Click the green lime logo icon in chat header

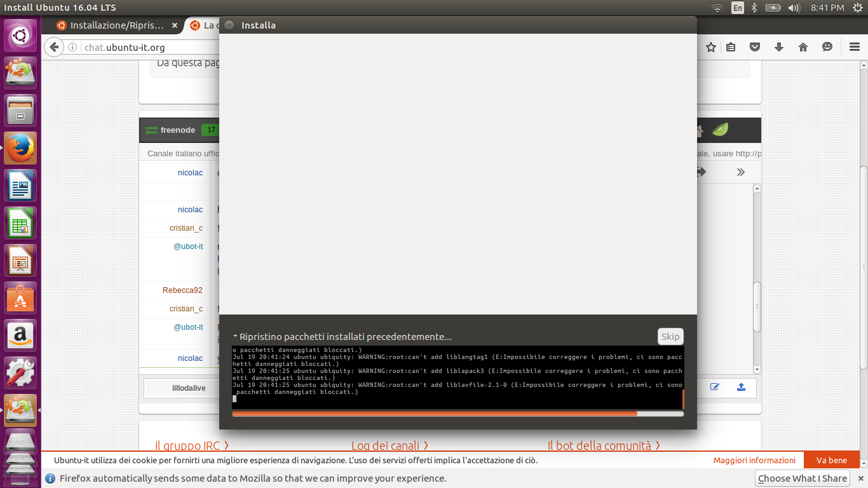pyautogui.click(x=720, y=130)
